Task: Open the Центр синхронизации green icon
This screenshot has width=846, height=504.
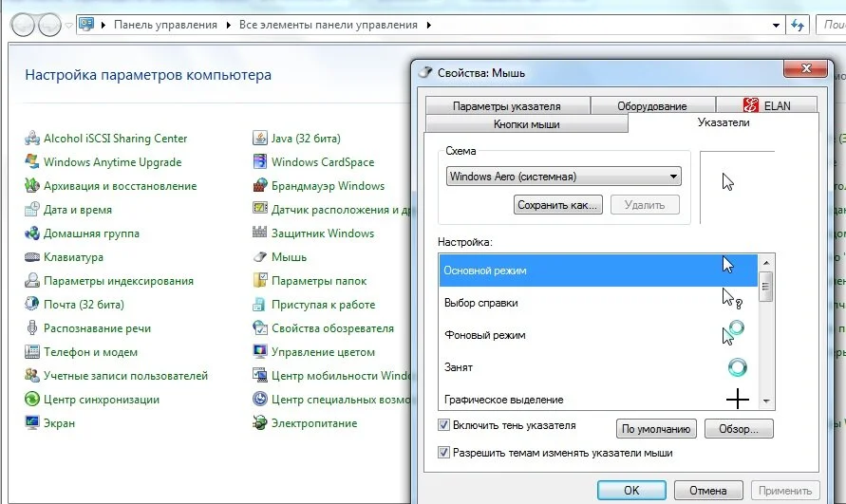Action: [32, 400]
